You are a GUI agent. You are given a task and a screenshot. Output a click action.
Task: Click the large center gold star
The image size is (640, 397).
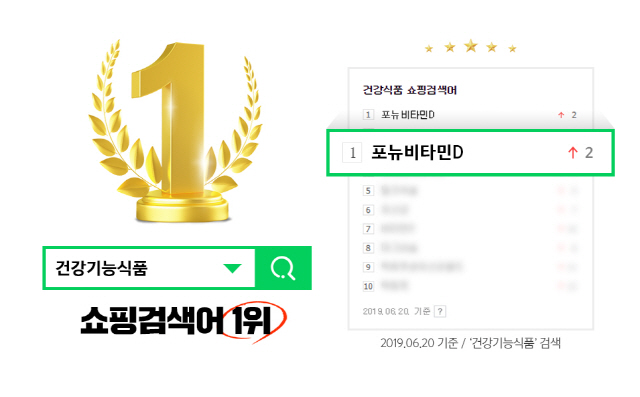click(x=471, y=46)
